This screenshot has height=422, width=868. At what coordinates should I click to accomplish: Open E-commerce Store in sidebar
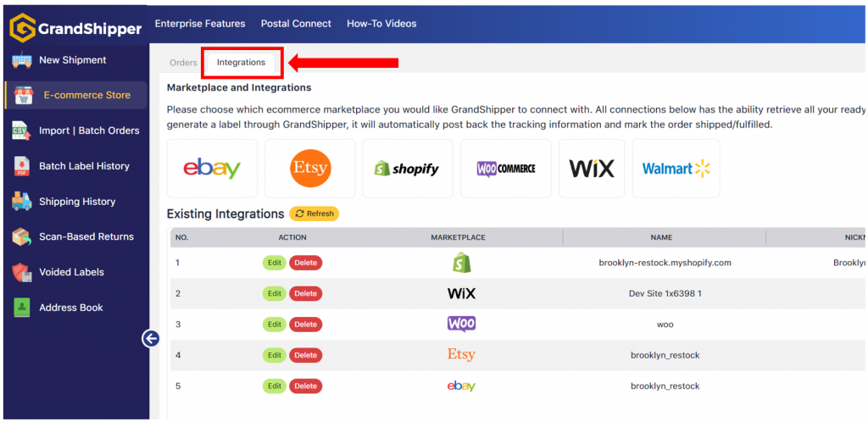coord(87,95)
